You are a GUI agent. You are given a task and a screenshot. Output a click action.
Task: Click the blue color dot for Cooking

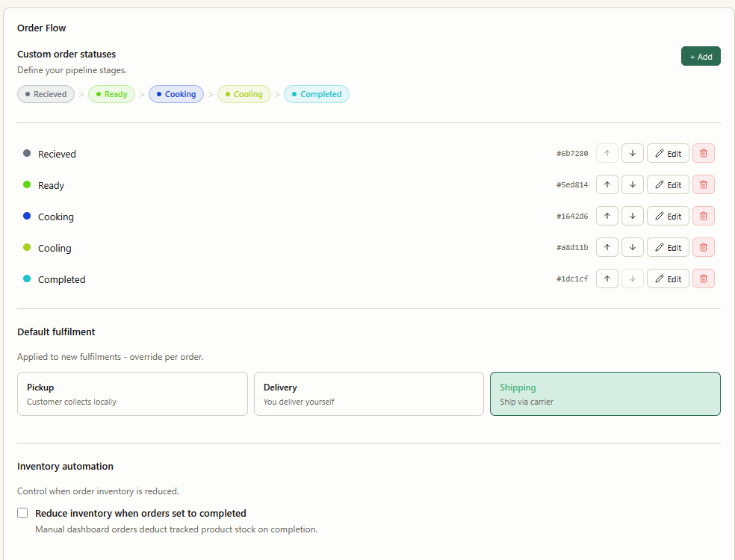[27, 216]
